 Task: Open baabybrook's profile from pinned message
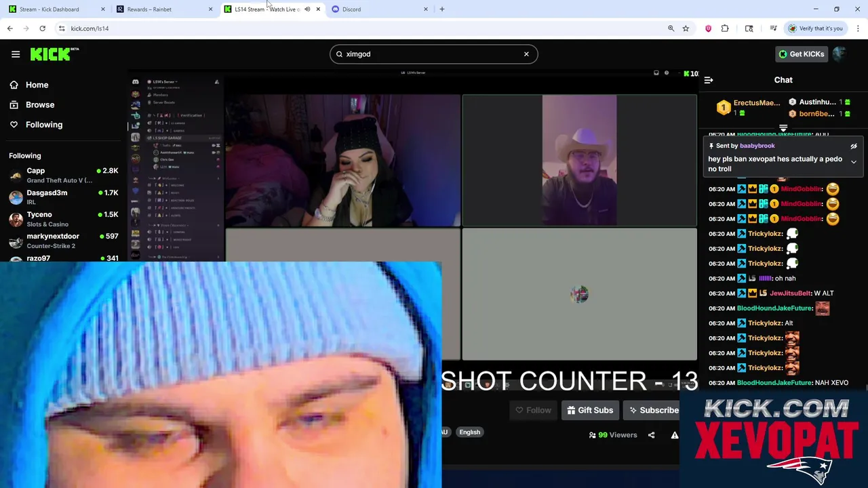pos(757,146)
